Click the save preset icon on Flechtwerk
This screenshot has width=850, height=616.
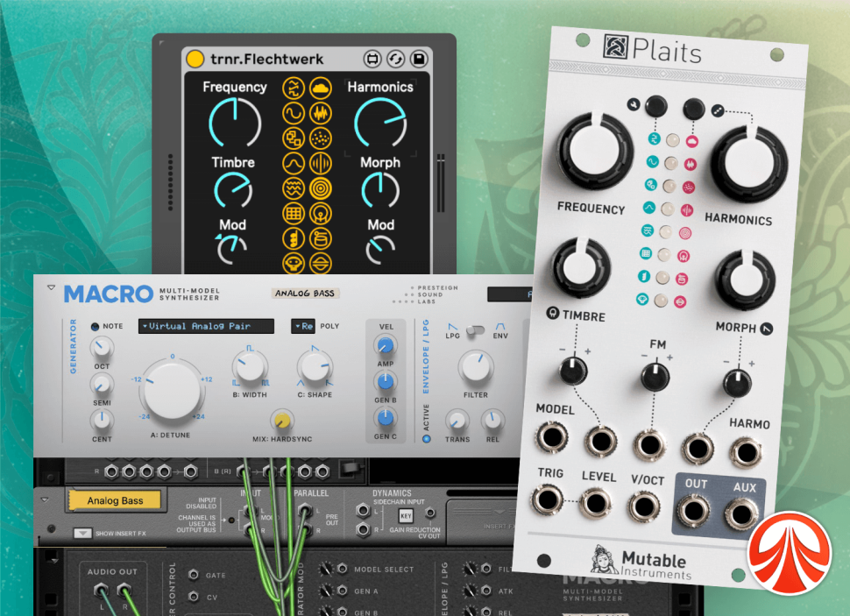(x=420, y=59)
